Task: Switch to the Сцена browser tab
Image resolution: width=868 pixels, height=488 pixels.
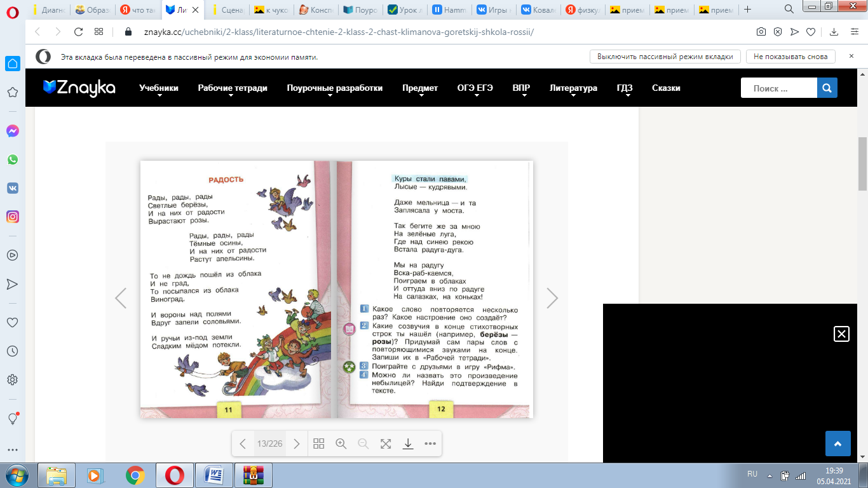Action: [x=227, y=10]
